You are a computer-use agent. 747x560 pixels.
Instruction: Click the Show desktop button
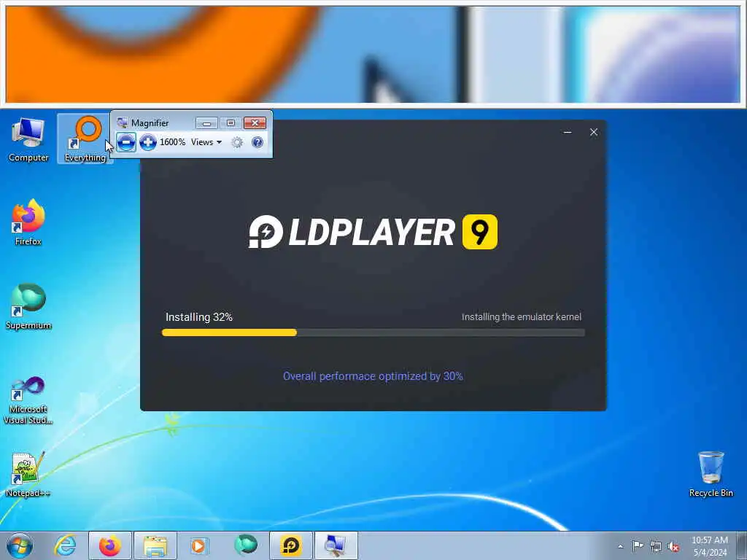[742, 545]
